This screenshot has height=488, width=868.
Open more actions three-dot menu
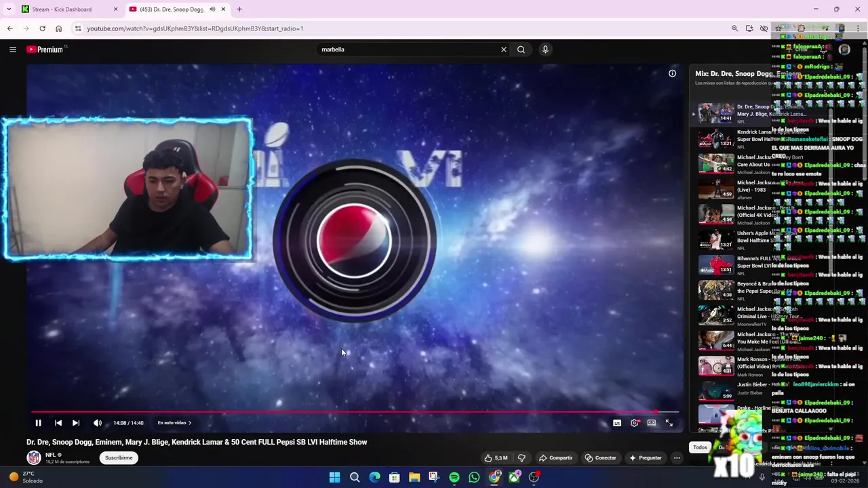677,458
